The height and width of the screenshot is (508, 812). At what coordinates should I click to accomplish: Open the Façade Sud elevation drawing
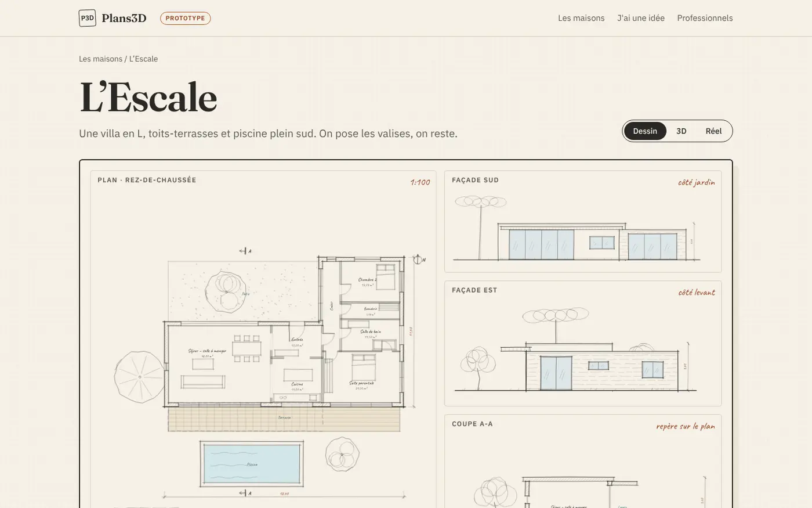(x=583, y=221)
